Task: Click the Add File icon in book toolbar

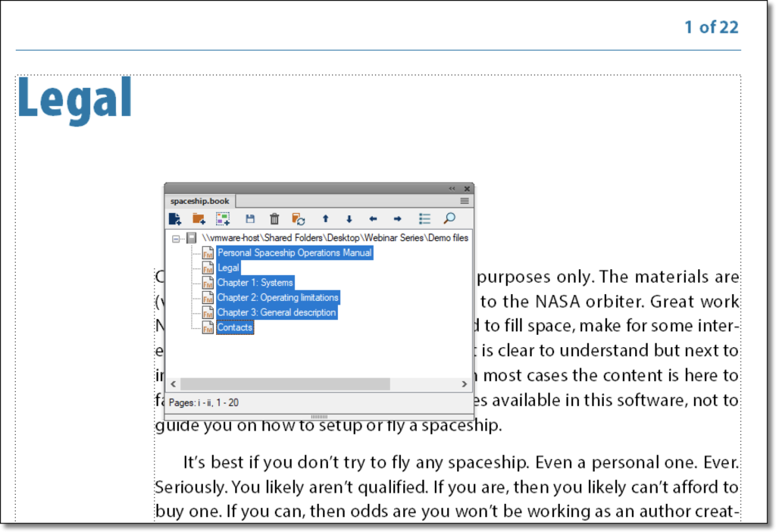Action: [x=175, y=219]
